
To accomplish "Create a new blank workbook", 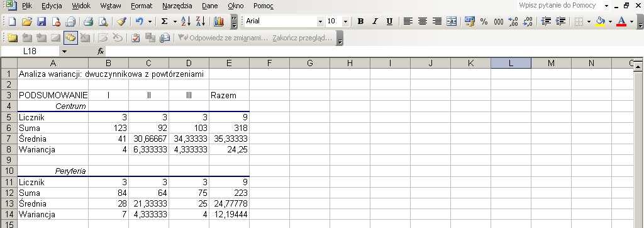I will [x=13, y=21].
